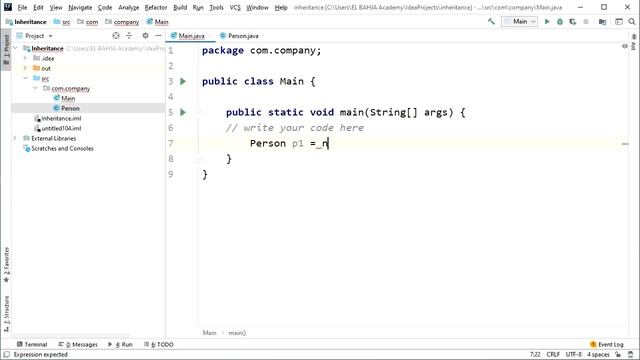The image size is (640, 360).
Task: Build the project with the hammer icon
Action: coord(491,22)
